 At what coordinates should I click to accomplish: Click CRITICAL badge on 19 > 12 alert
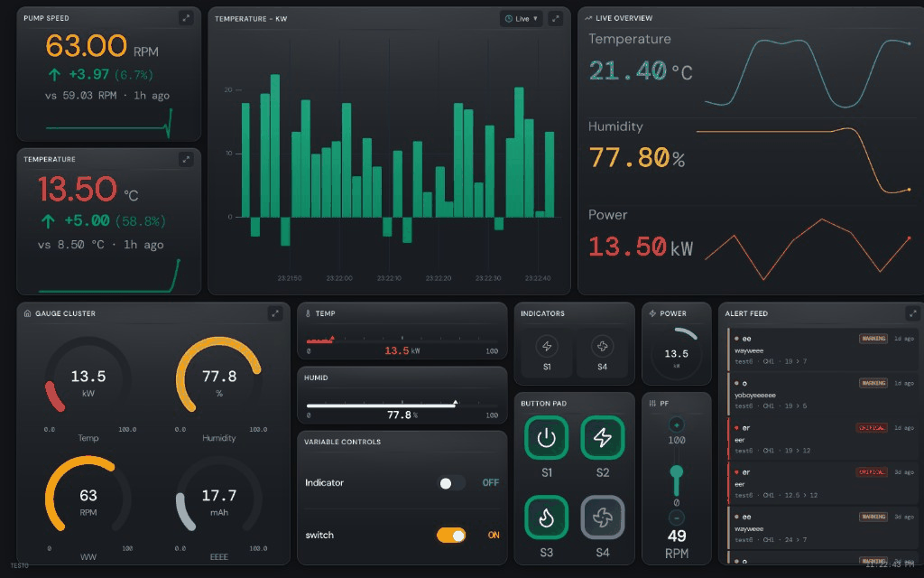pos(872,427)
